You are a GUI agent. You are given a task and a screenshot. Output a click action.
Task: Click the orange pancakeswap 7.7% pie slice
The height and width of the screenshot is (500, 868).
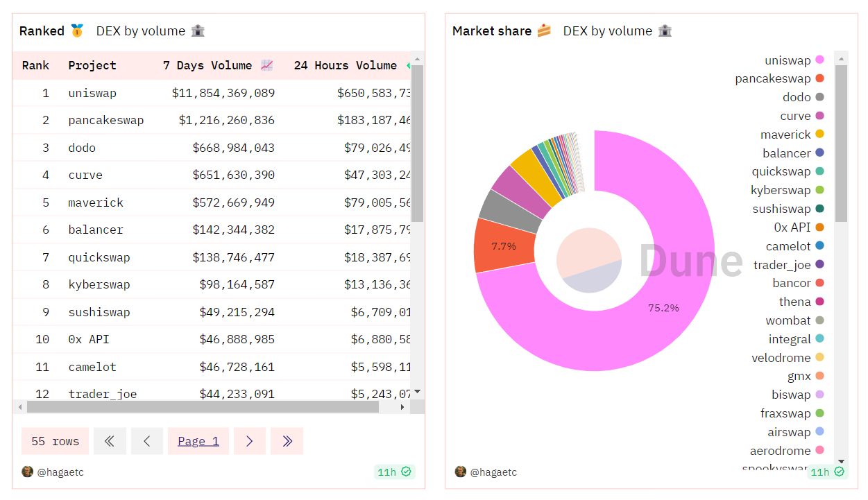pyautogui.click(x=504, y=246)
